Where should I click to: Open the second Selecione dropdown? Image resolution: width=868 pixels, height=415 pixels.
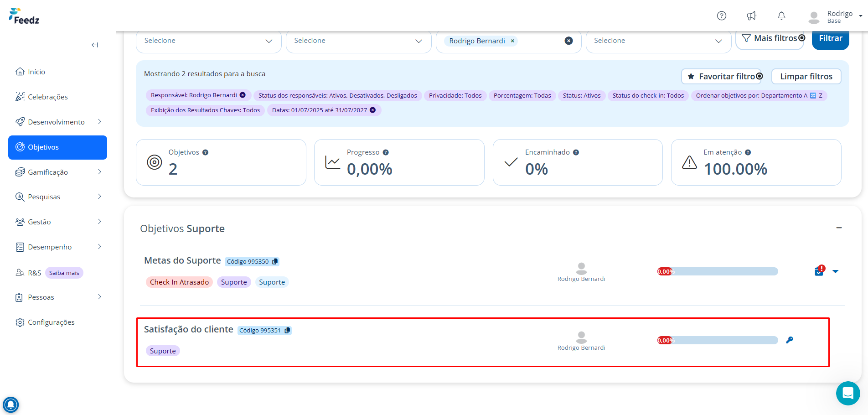358,41
